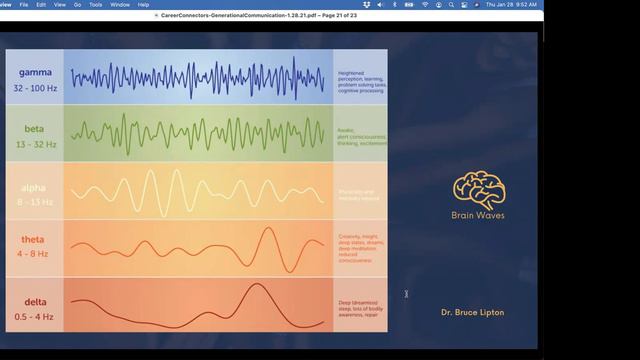Click the Brain Waves caption
Viewport: 640px width, 360px height.
[478, 216]
